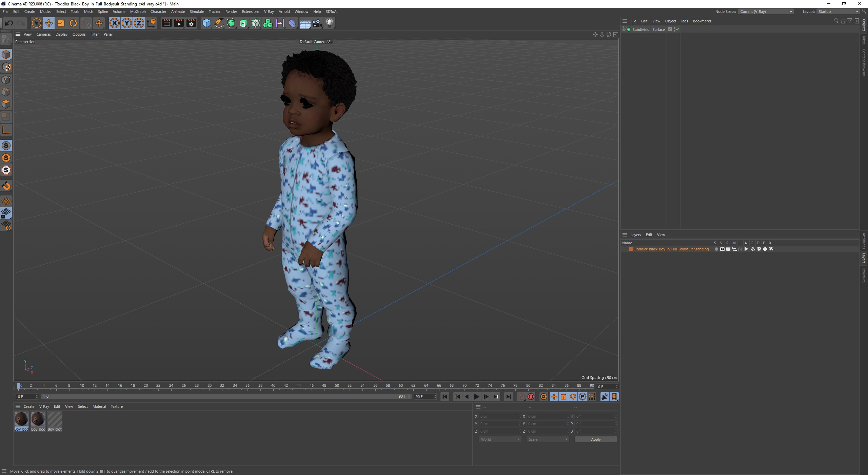The height and width of the screenshot is (475, 868).
Task: Click the red Autokeying button
Action: tap(531, 397)
